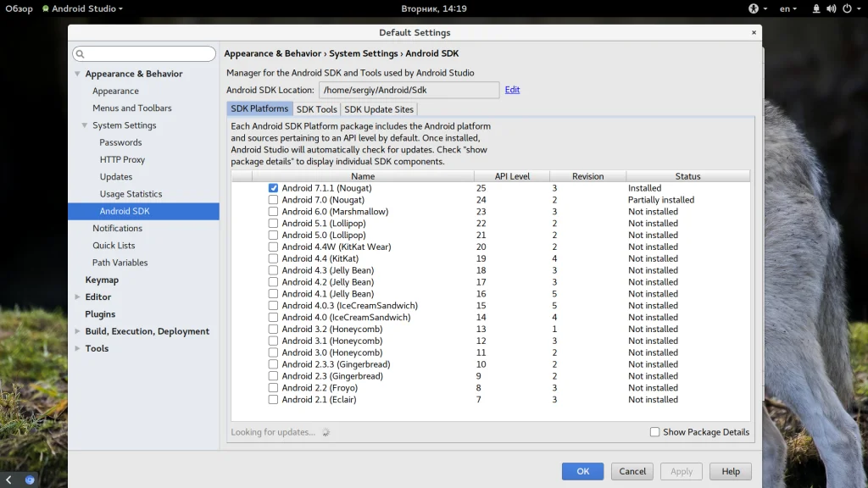Viewport: 868px width, 488px height.
Task: Open the en keyboard layout dropdown
Action: click(x=788, y=8)
